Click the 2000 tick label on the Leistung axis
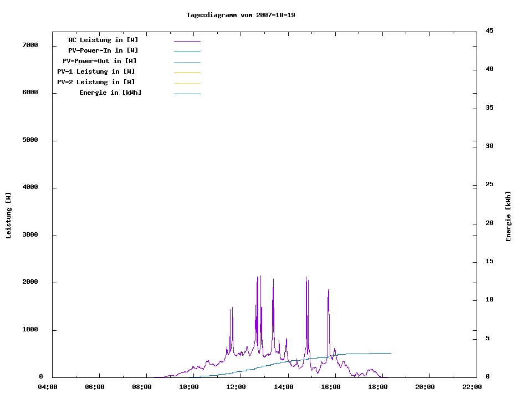The image size is (532, 399). (29, 282)
